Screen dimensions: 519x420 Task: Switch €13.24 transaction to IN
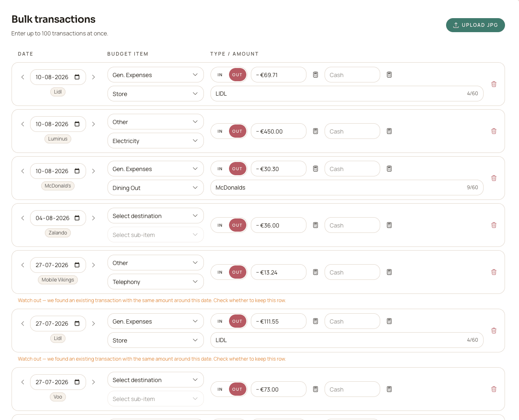[x=220, y=272]
